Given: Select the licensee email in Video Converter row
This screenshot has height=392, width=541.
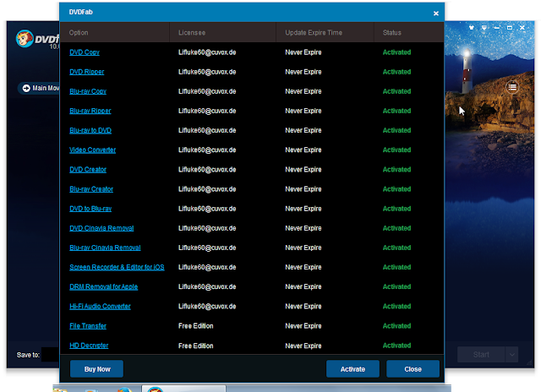Looking at the screenshot, I should (207, 150).
